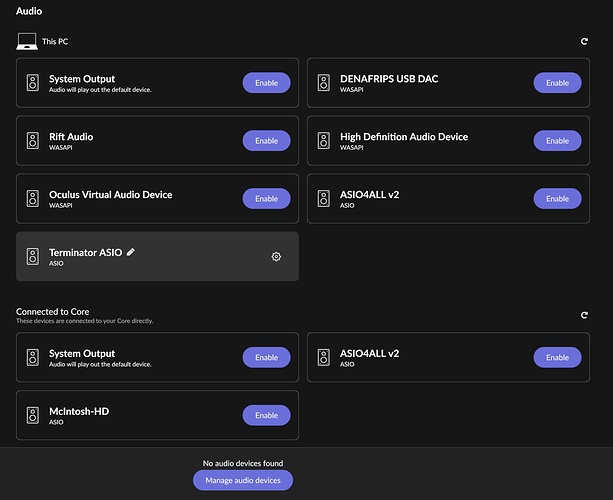
Task: Enable High Definition Audio Device
Action: (x=557, y=141)
